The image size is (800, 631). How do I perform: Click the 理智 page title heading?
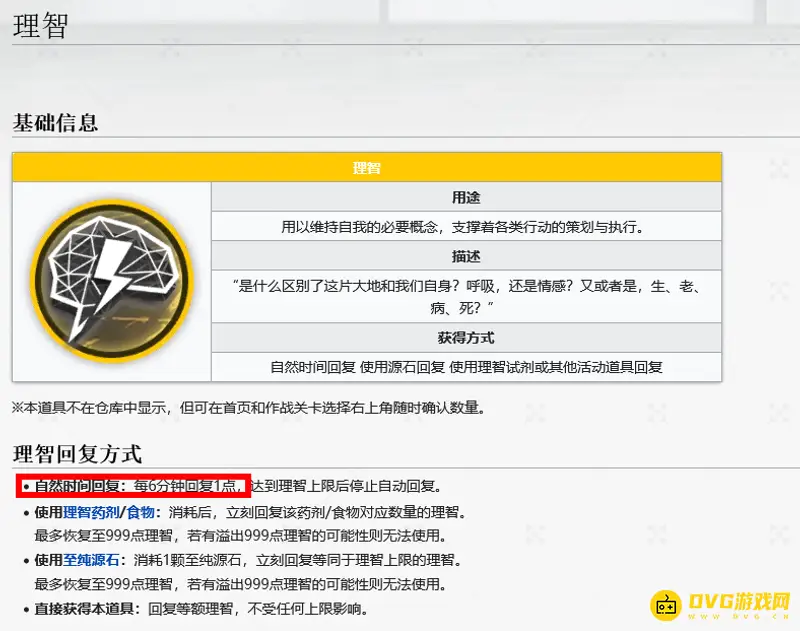point(40,26)
